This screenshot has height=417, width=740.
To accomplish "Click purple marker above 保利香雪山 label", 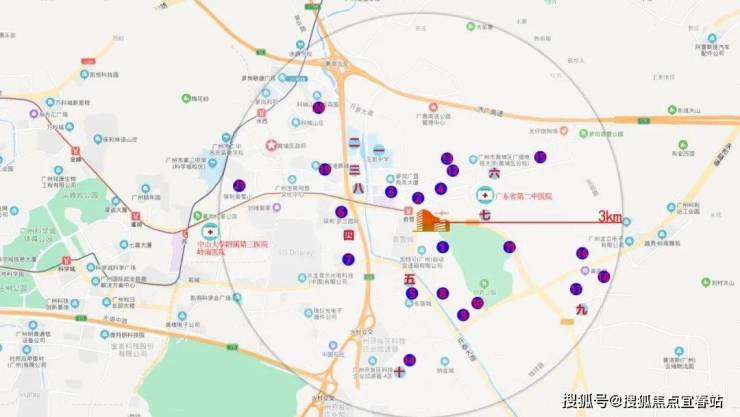I will coord(239,185).
